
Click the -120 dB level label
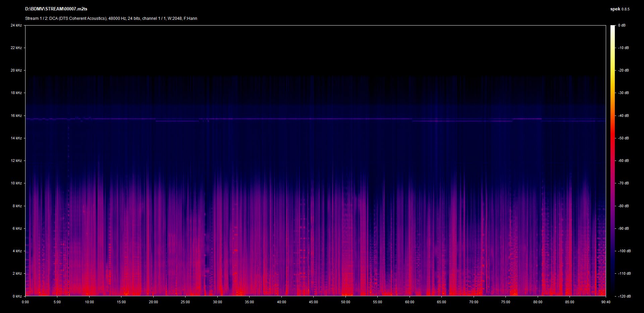624,296
